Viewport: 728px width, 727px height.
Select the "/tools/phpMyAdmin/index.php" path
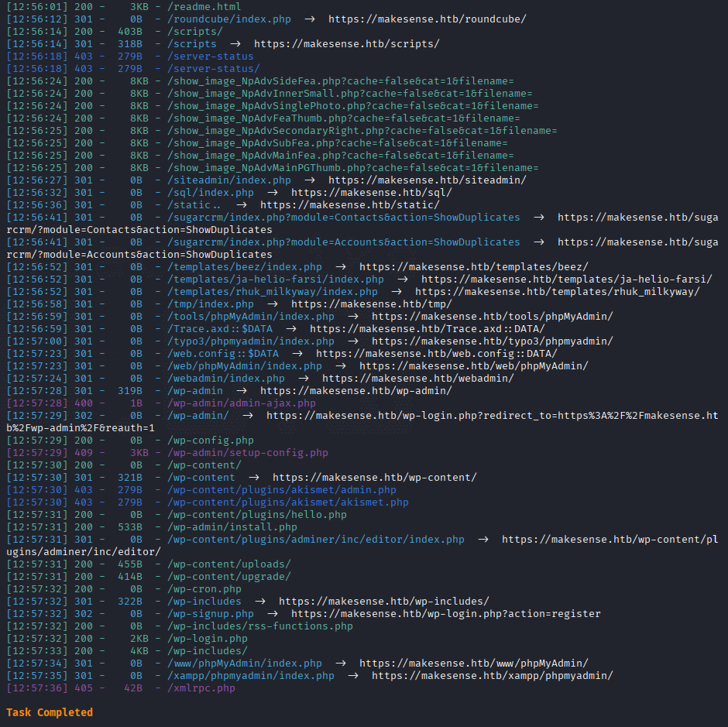[x=251, y=317]
